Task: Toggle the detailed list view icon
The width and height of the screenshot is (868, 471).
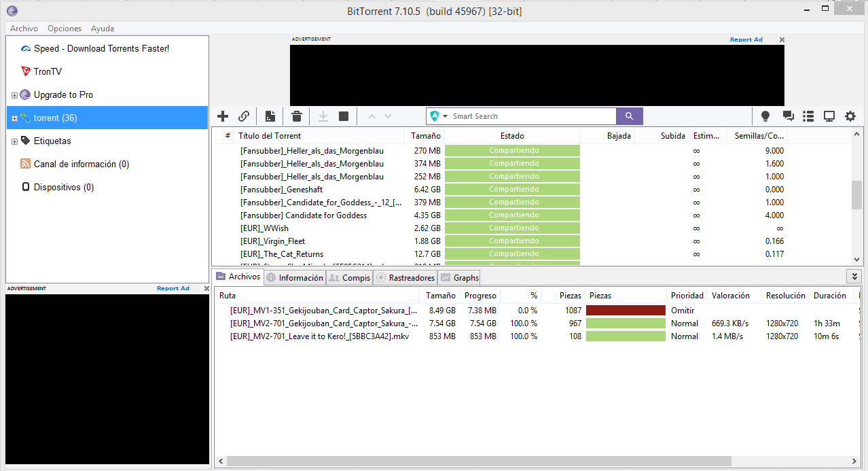Action: pyautogui.click(x=808, y=116)
